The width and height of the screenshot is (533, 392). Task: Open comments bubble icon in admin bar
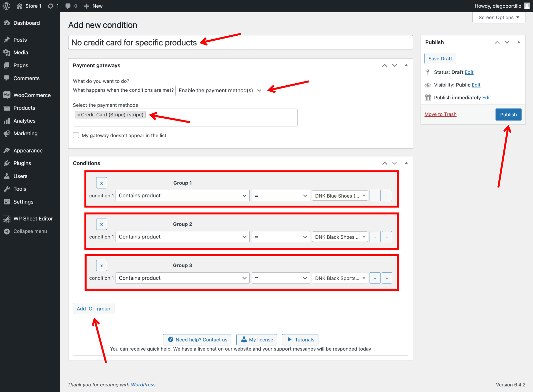coord(68,6)
